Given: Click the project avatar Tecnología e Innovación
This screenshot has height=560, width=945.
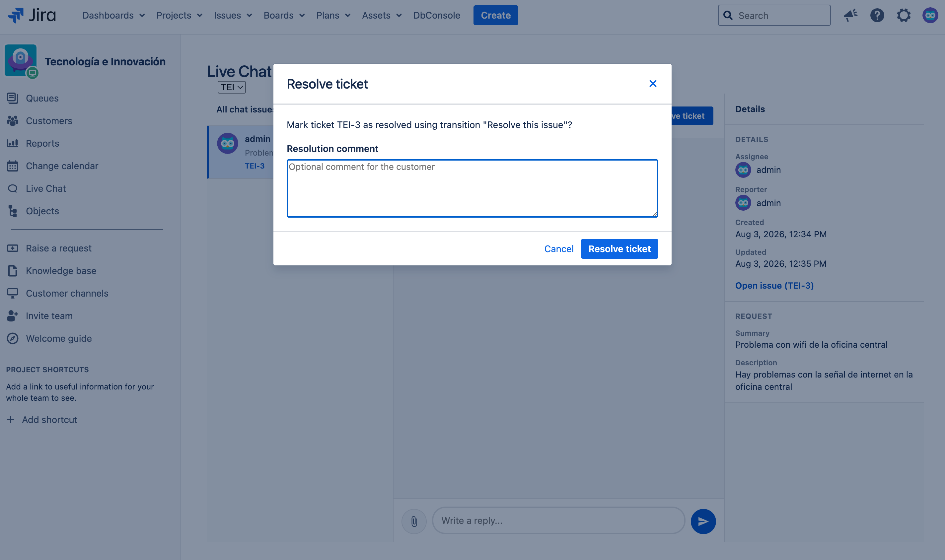Looking at the screenshot, I should 21,60.
